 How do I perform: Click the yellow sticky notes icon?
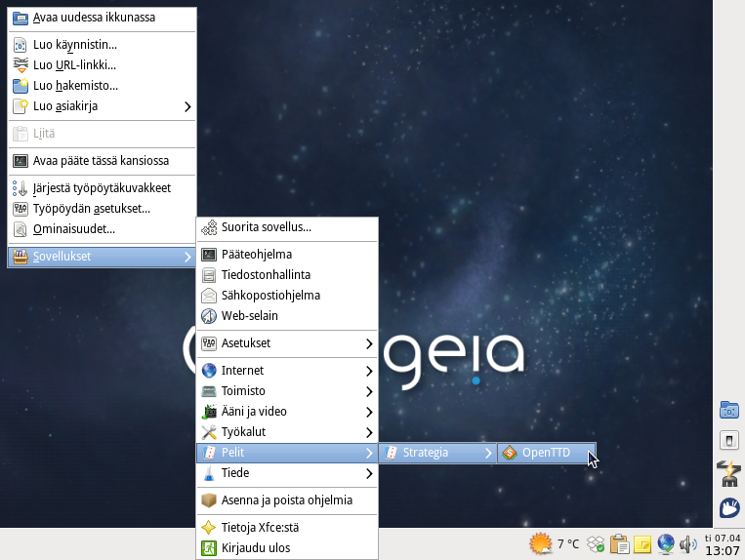coord(642,544)
